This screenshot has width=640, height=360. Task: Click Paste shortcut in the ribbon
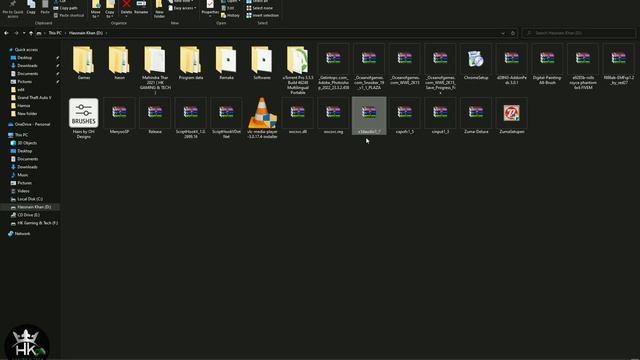tap(69, 16)
